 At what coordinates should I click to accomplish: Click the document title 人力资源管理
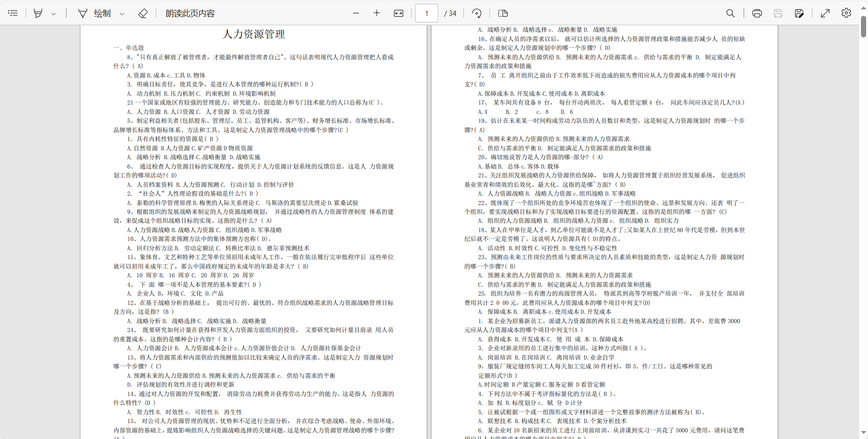254,34
